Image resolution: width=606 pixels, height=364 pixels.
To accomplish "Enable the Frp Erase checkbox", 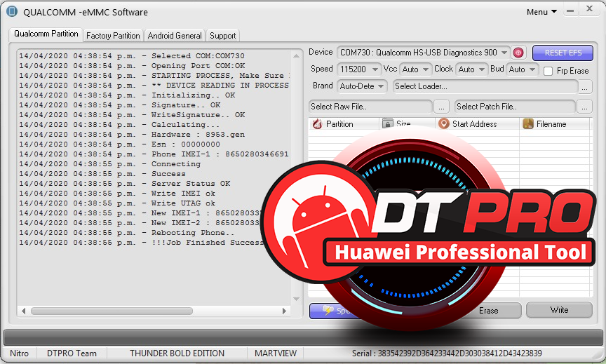I will tap(548, 71).
